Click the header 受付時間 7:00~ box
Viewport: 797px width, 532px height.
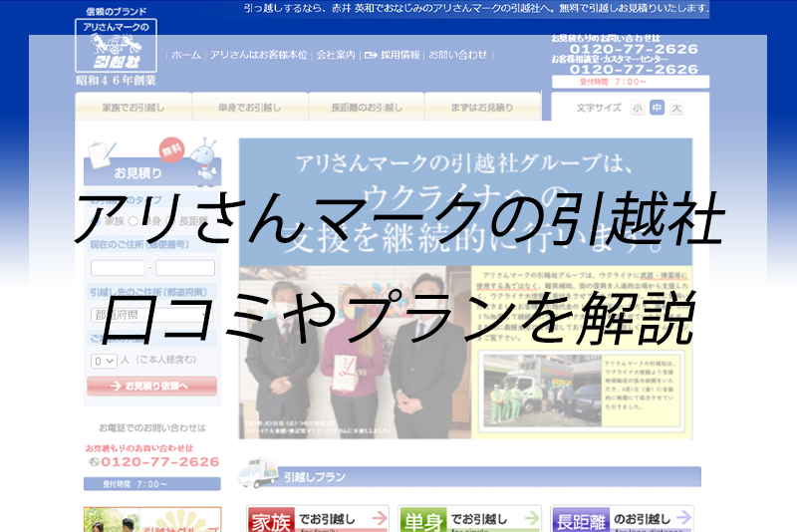point(631,82)
